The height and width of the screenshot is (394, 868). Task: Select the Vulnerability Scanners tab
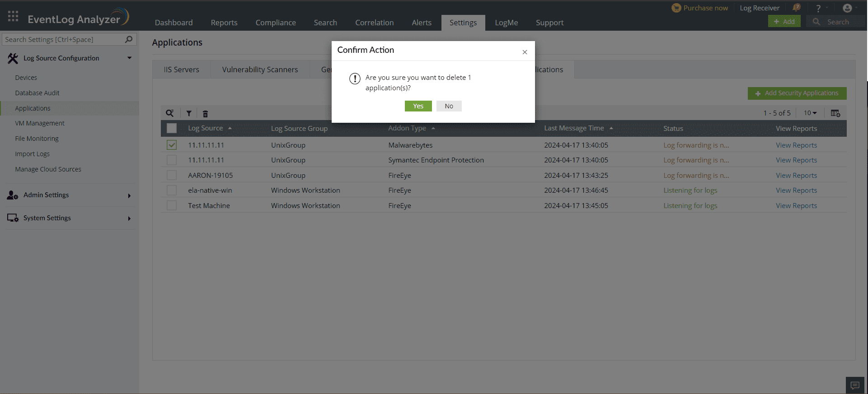(x=260, y=70)
